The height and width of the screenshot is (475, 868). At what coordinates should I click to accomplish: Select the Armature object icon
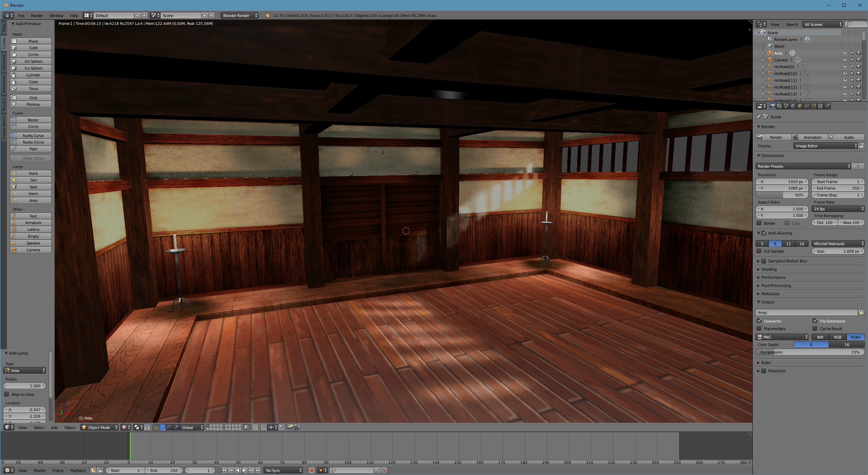click(x=14, y=222)
